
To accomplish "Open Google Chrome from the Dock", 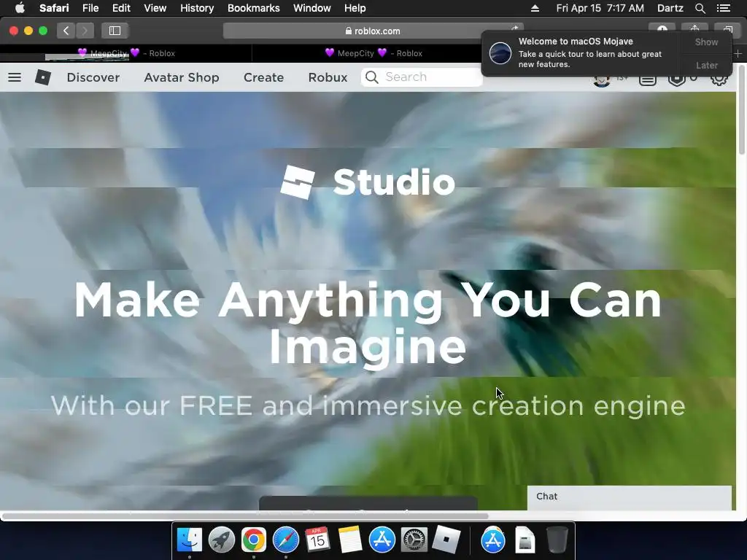I will point(253,540).
